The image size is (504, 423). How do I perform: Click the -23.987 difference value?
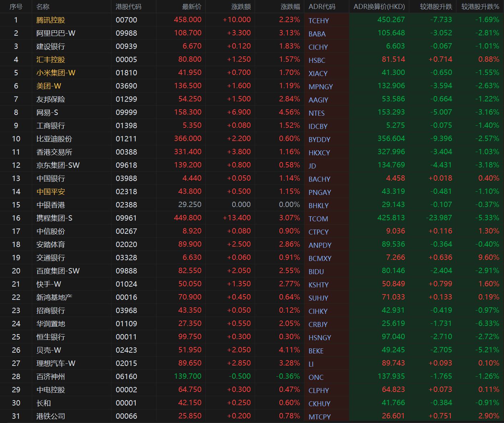click(x=439, y=218)
